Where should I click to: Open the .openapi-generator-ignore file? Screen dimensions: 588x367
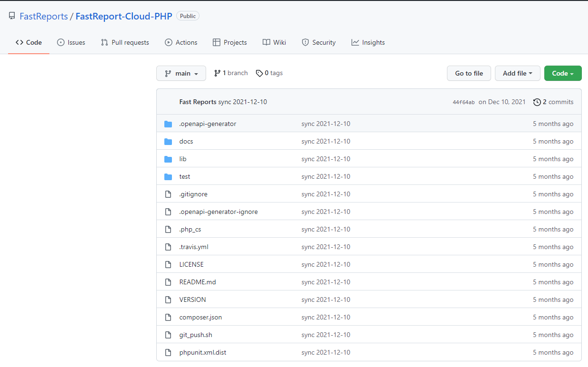(x=218, y=212)
